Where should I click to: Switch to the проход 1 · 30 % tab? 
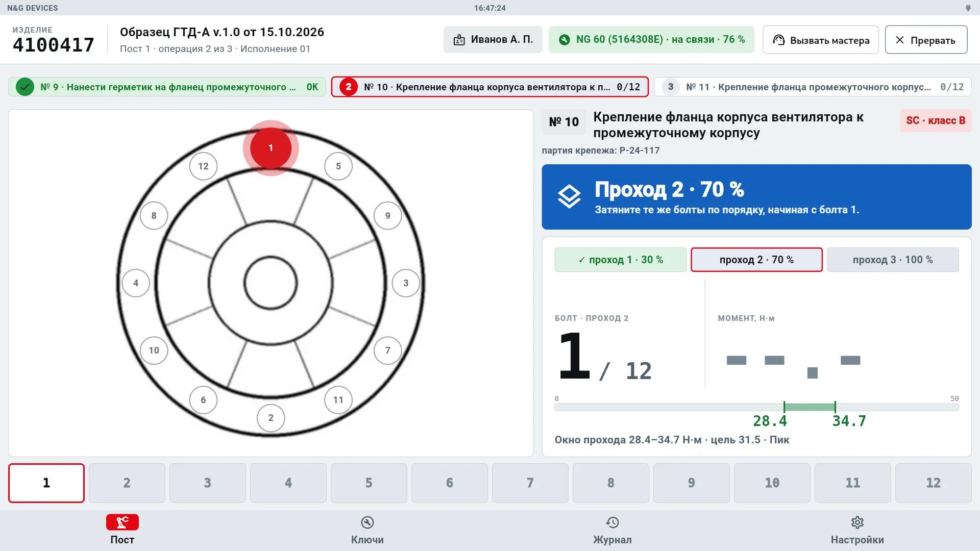tap(621, 260)
